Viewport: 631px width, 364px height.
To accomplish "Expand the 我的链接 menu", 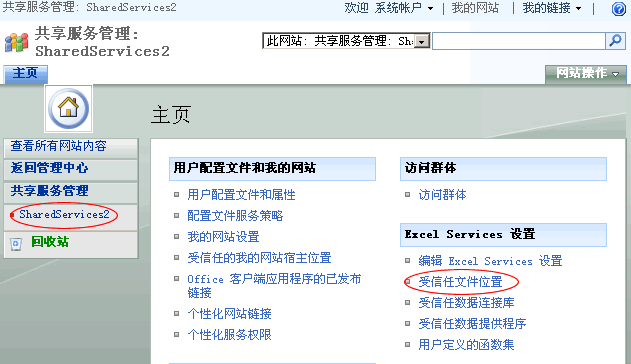I will (552, 8).
